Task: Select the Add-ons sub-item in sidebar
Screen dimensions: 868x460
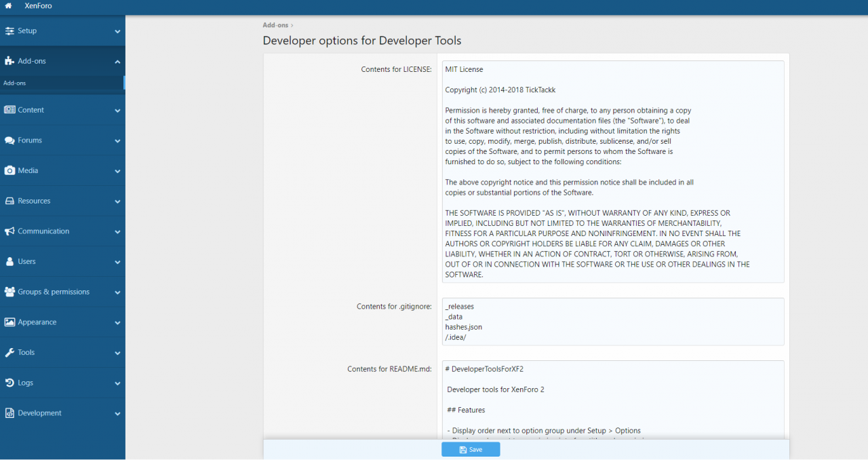Action: 15,83
